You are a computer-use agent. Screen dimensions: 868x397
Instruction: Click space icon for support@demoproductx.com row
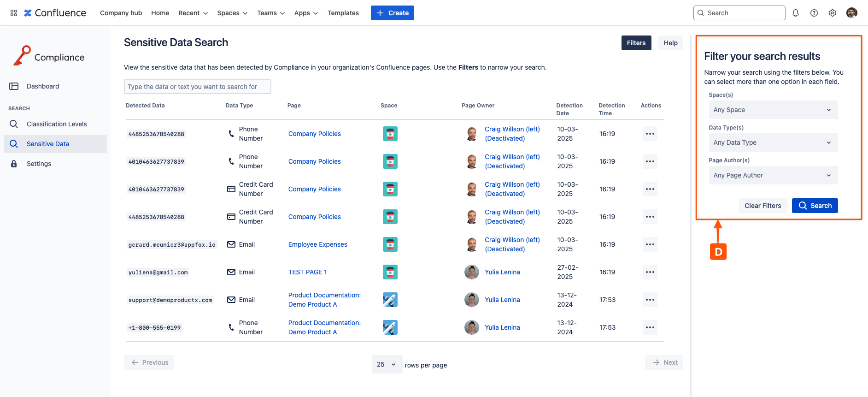(390, 300)
